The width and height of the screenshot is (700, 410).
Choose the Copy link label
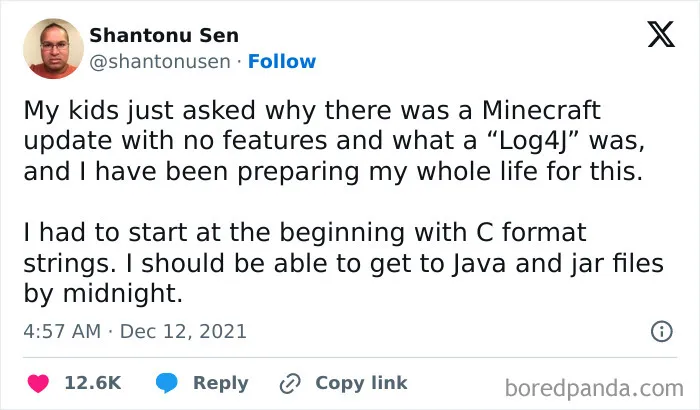coord(361,383)
